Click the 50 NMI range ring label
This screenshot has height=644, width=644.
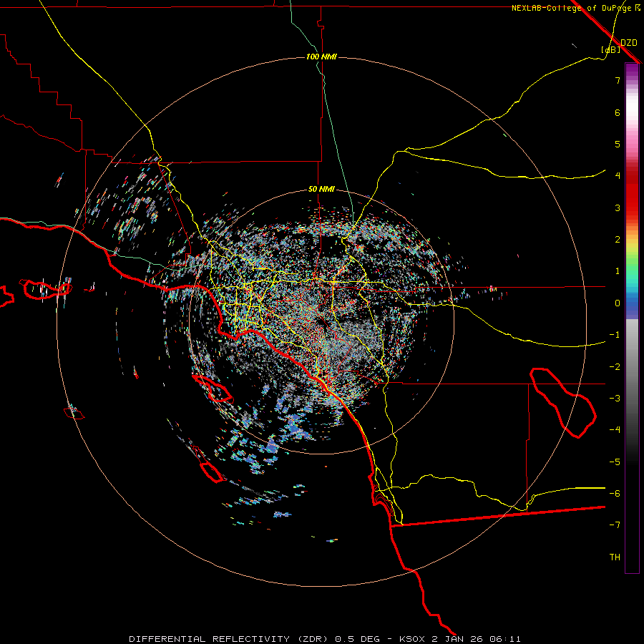point(321,189)
